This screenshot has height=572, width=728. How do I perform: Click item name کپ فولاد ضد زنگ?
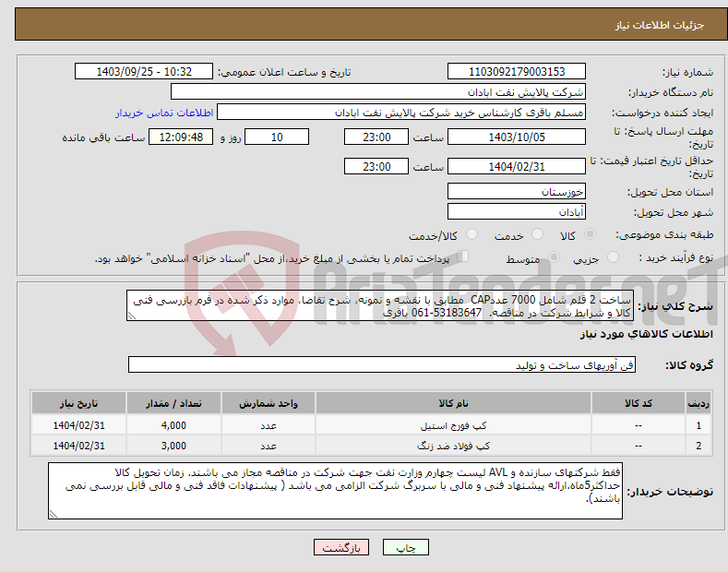click(453, 446)
